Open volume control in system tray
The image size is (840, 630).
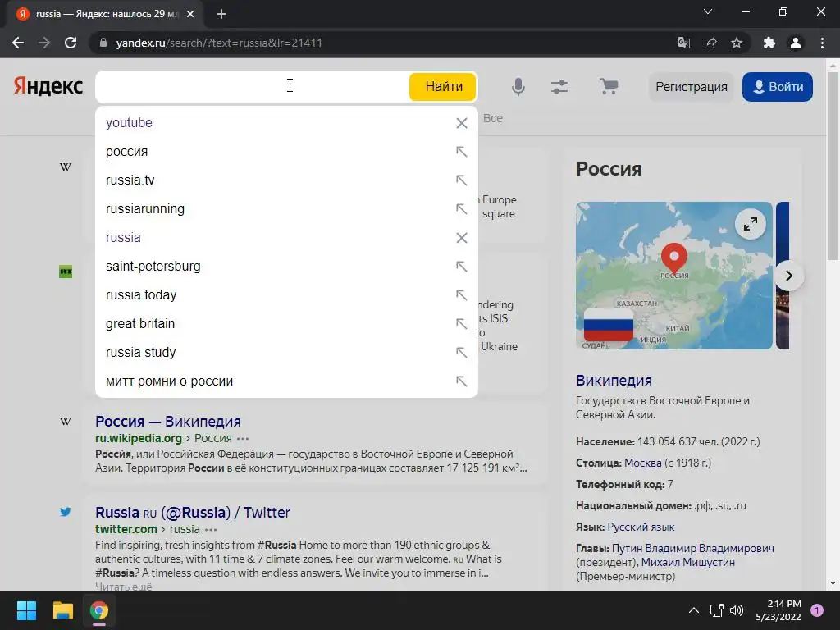coord(737,610)
